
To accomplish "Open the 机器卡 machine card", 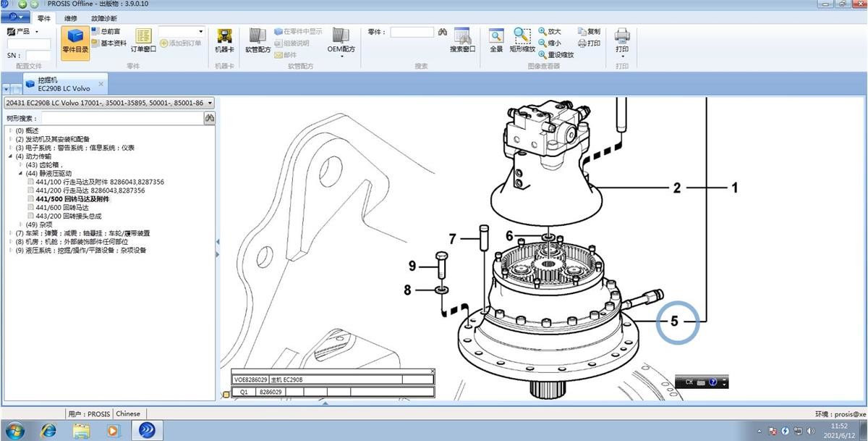I will point(225,41).
